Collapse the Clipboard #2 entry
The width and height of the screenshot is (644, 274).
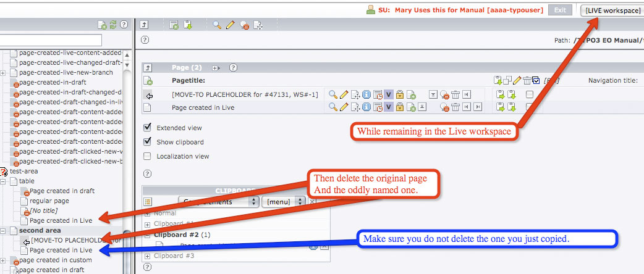pos(148,235)
